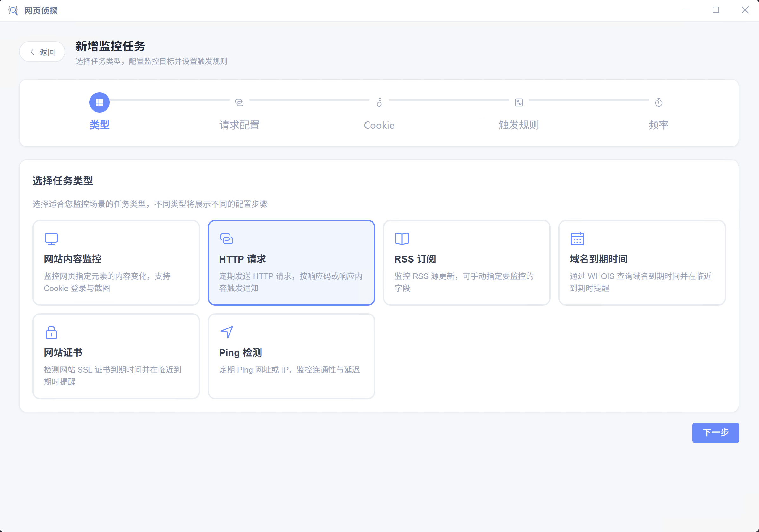Click the calendar icon on 域名到期时间 card
This screenshot has height=532, width=759.
pyautogui.click(x=577, y=239)
